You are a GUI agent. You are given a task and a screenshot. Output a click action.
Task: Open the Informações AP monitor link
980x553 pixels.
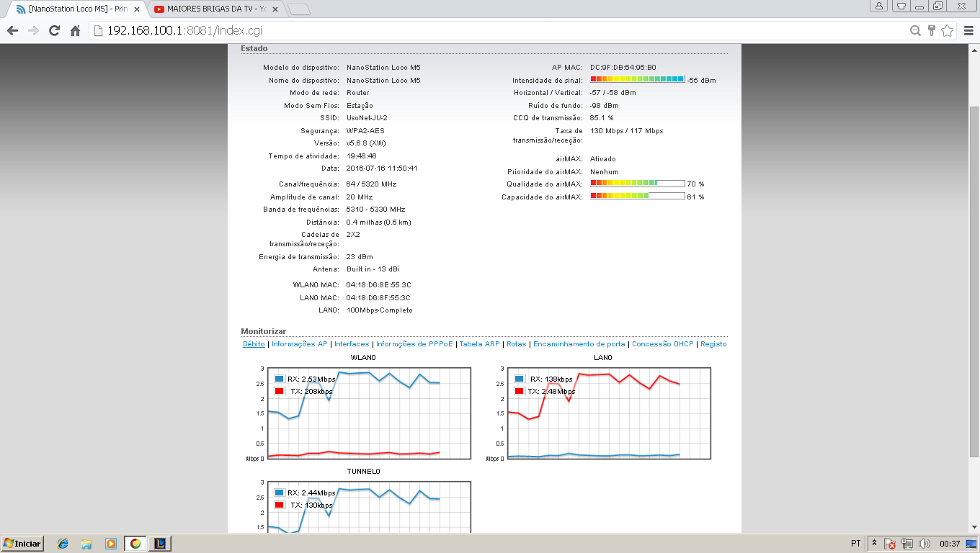click(x=299, y=344)
